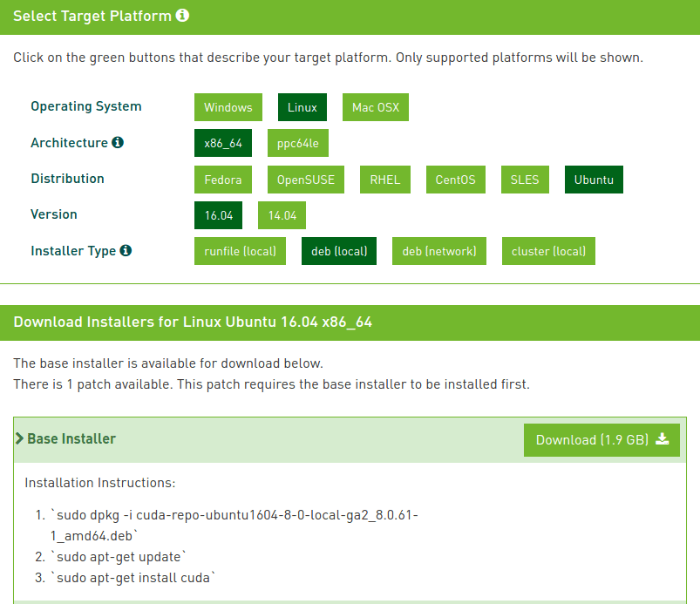Viewport: 700px width, 604px height.
Task: Select deb (network) installer type
Action: tap(438, 251)
